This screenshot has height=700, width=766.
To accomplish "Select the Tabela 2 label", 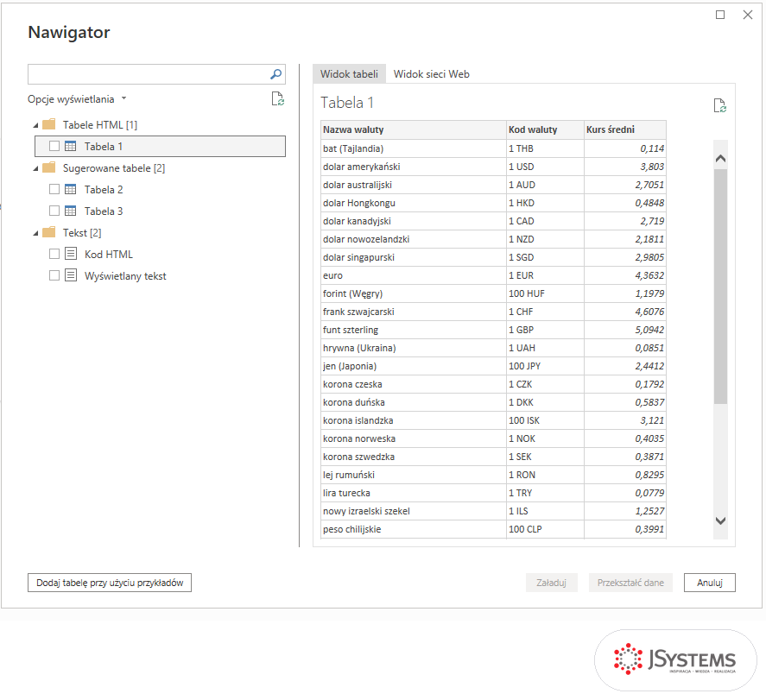I will (104, 189).
